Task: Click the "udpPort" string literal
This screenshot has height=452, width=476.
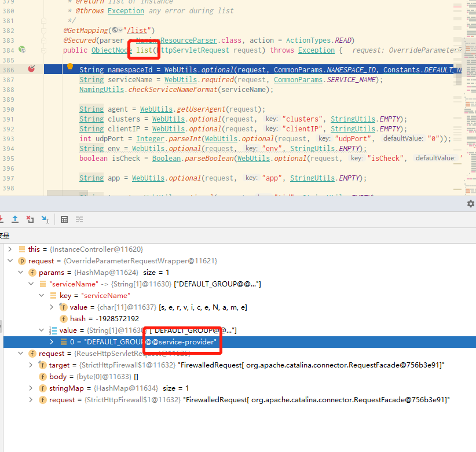Action: click(353, 139)
